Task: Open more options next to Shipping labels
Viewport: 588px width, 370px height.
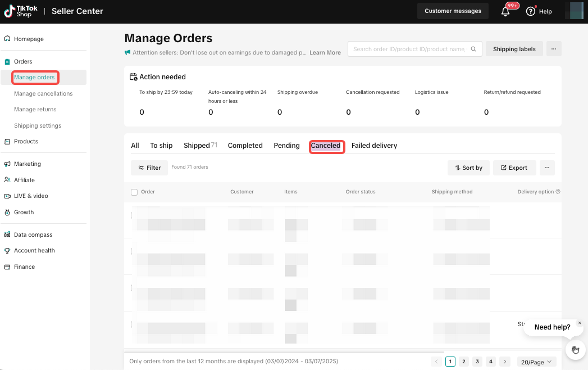Action: pos(553,49)
